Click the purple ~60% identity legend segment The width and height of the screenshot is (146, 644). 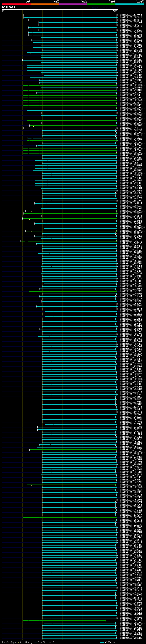point(73,4)
